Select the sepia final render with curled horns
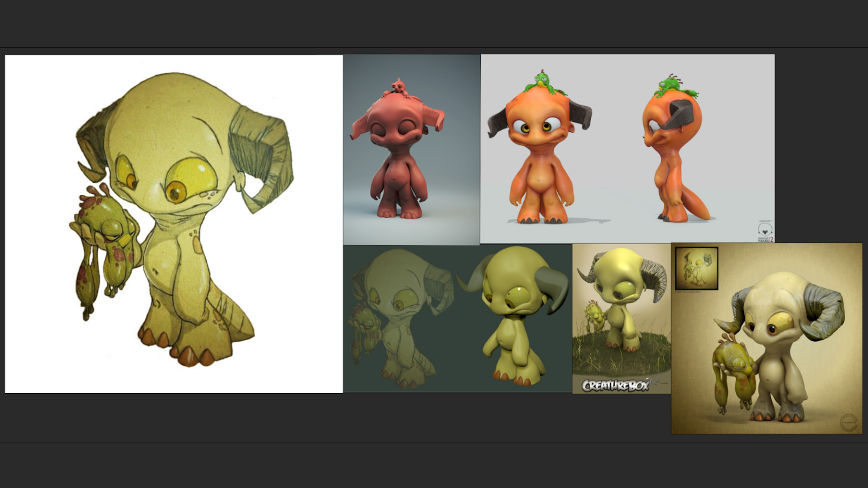The height and width of the screenshot is (488, 868). (x=767, y=338)
